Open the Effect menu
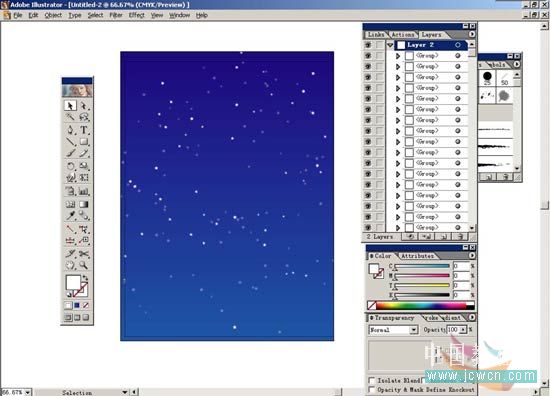Viewport: 550px width, 396px height. point(136,15)
